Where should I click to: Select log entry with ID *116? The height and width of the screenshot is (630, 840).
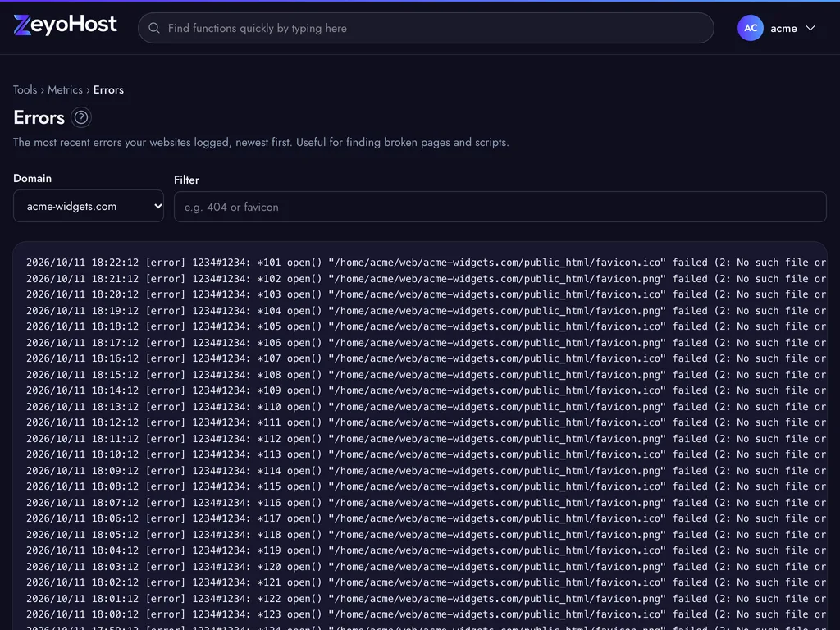(426, 503)
